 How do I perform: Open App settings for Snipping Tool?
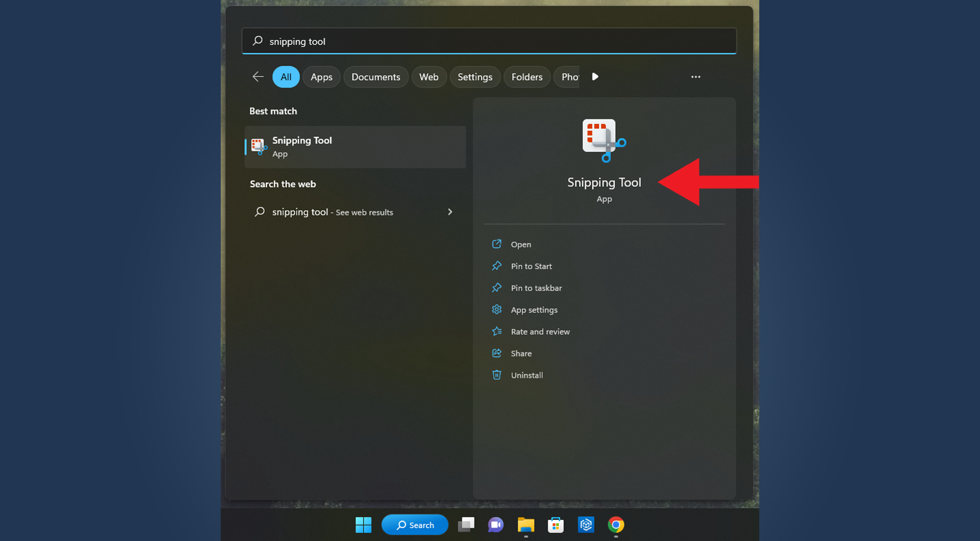click(534, 310)
